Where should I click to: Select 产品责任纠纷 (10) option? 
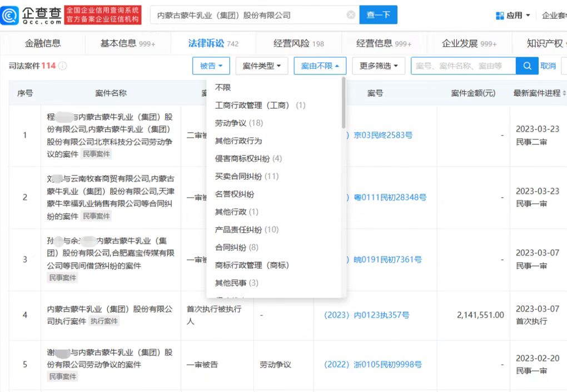(247, 229)
